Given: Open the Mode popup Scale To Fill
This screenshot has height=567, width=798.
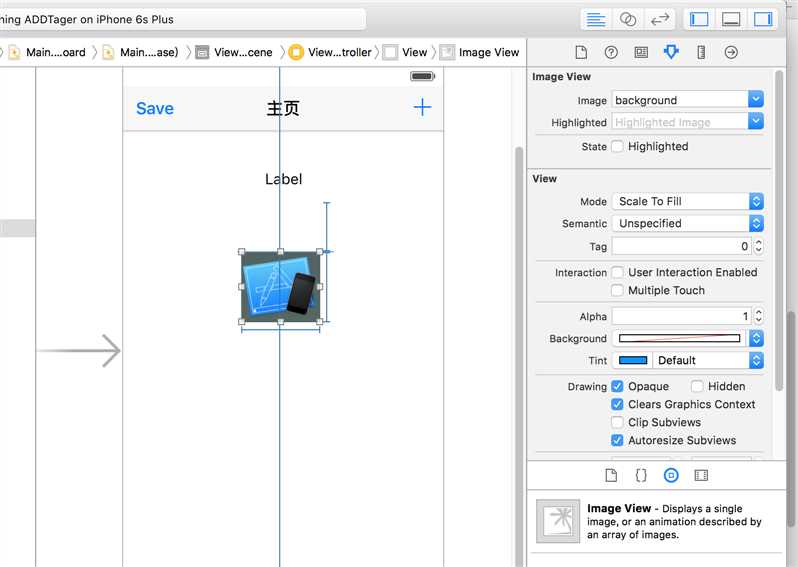Looking at the screenshot, I should (x=688, y=202).
